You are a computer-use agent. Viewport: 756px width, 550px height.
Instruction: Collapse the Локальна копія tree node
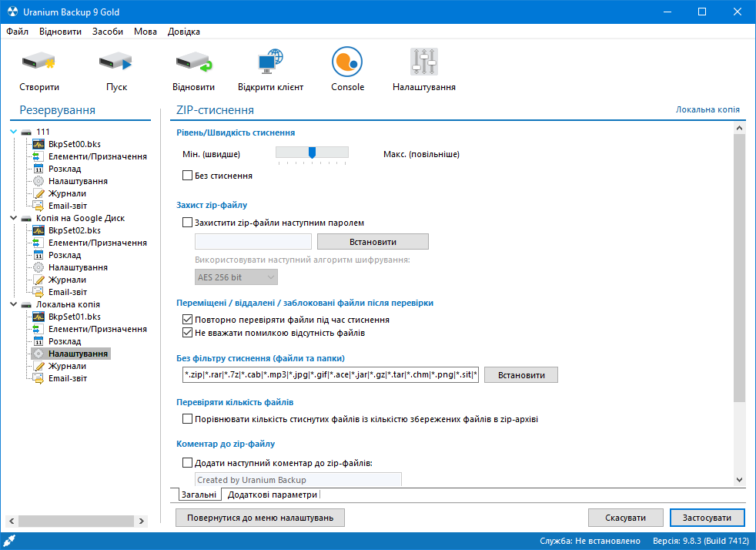(x=14, y=304)
